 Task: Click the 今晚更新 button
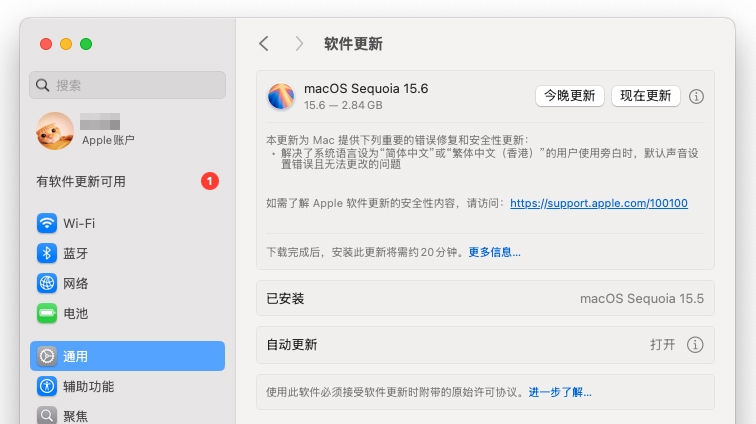pos(569,96)
